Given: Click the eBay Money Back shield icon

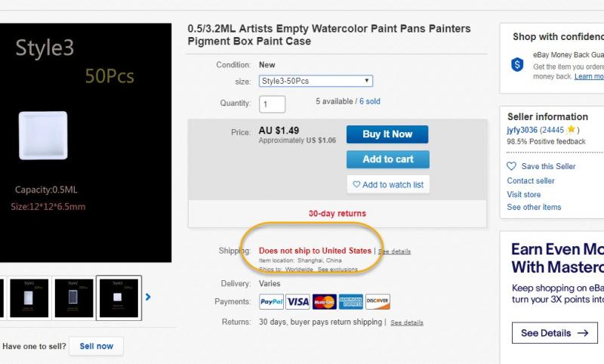Looking at the screenshot, I should [x=517, y=64].
